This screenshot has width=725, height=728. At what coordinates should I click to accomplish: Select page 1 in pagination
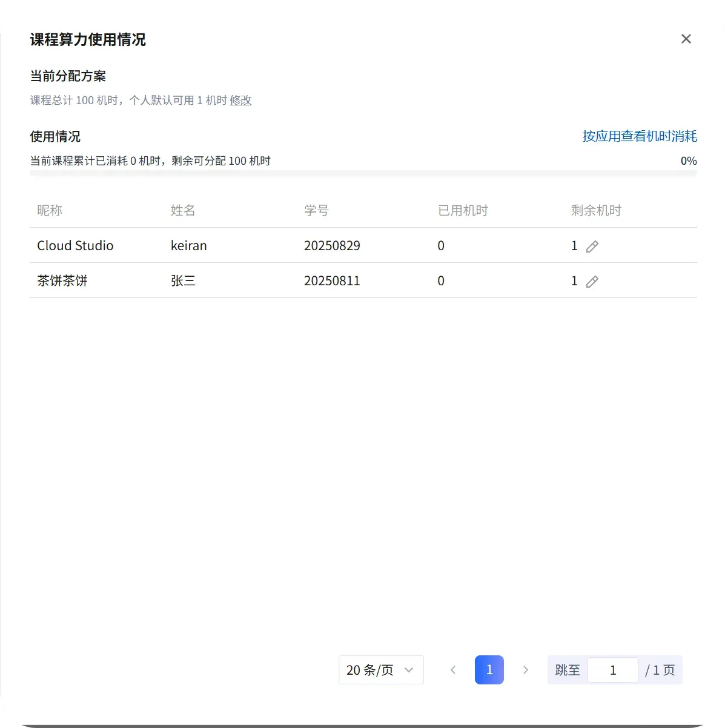489,670
